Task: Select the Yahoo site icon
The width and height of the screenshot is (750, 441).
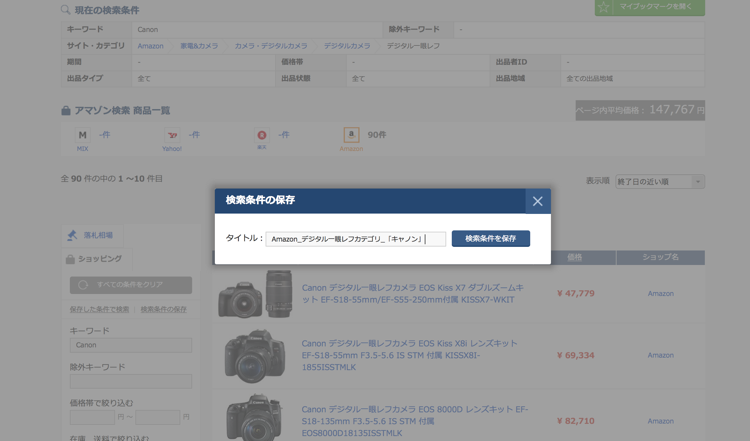Action: tap(172, 135)
